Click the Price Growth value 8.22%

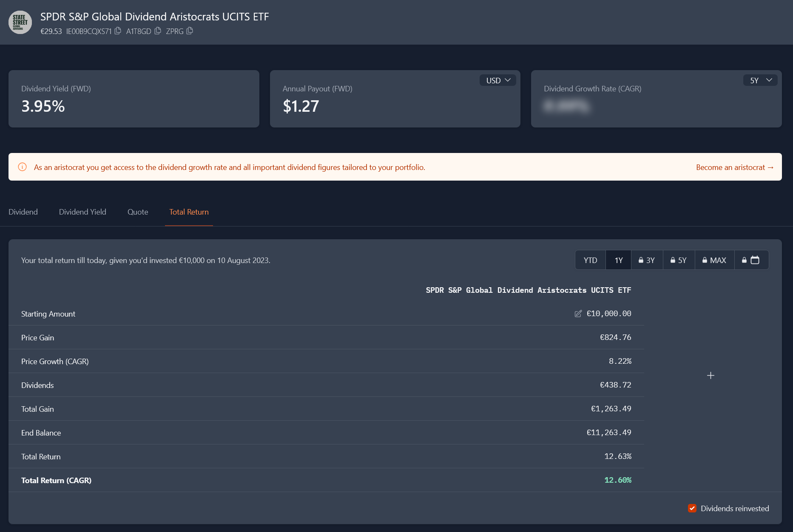(620, 361)
